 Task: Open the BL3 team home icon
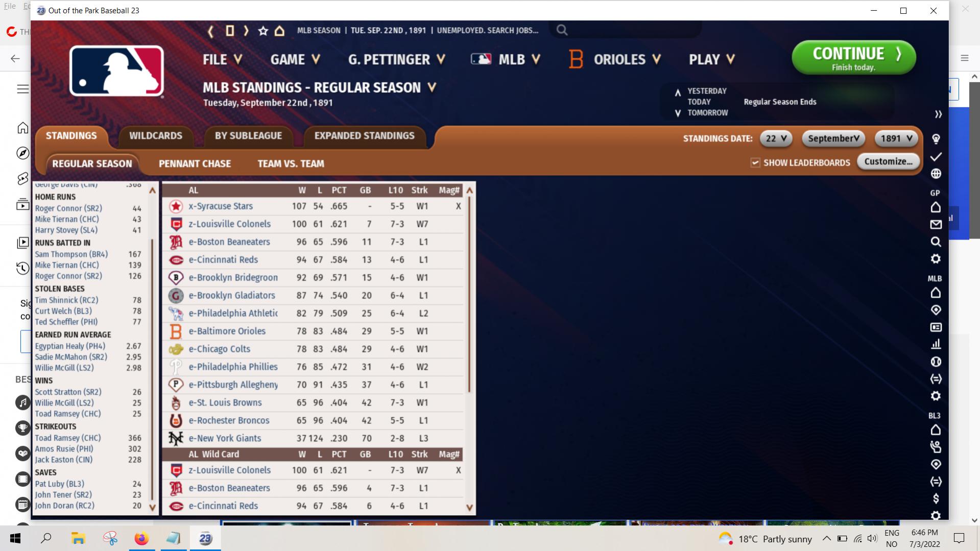click(x=936, y=430)
